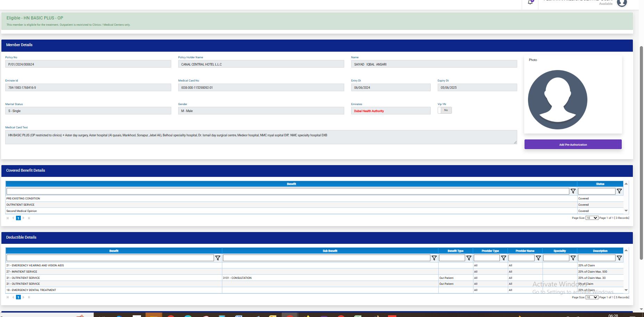
Task: Click the page vertical scrollbar
Action: click(x=641, y=153)
